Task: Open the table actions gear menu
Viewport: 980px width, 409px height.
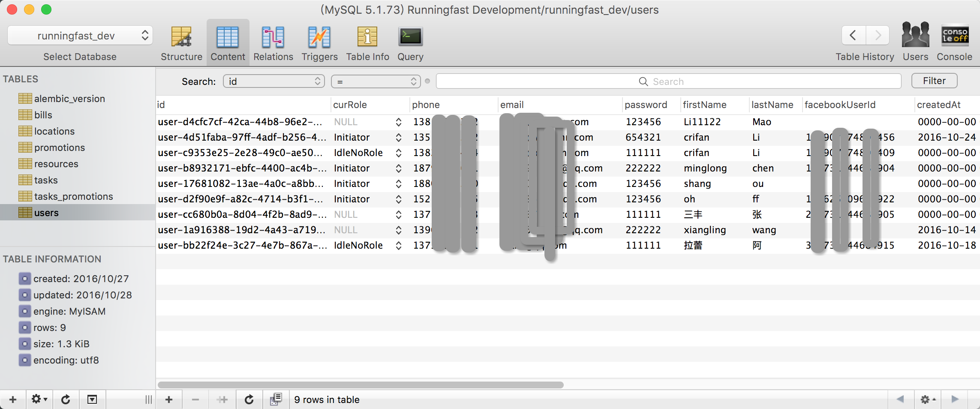Action: [39, 400]
